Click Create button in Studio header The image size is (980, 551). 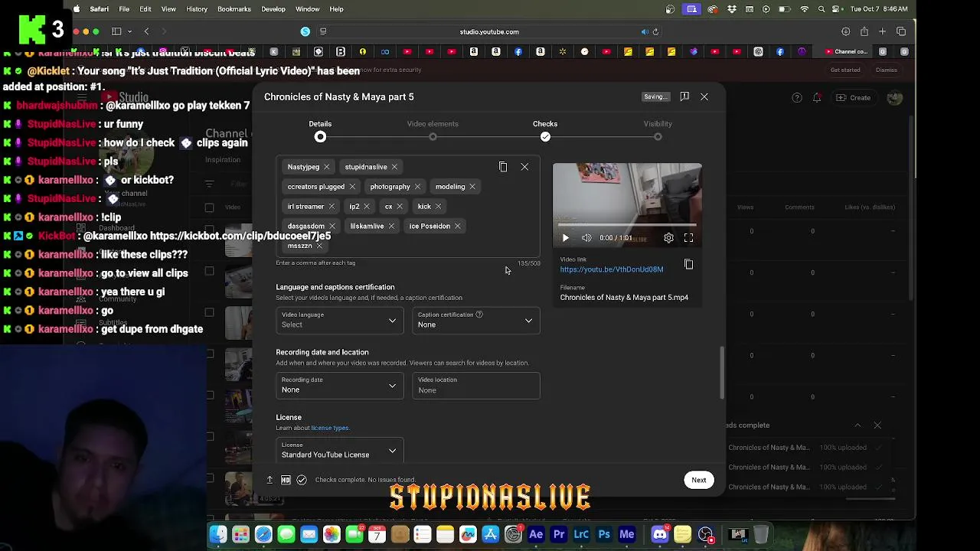pos(854,98)
